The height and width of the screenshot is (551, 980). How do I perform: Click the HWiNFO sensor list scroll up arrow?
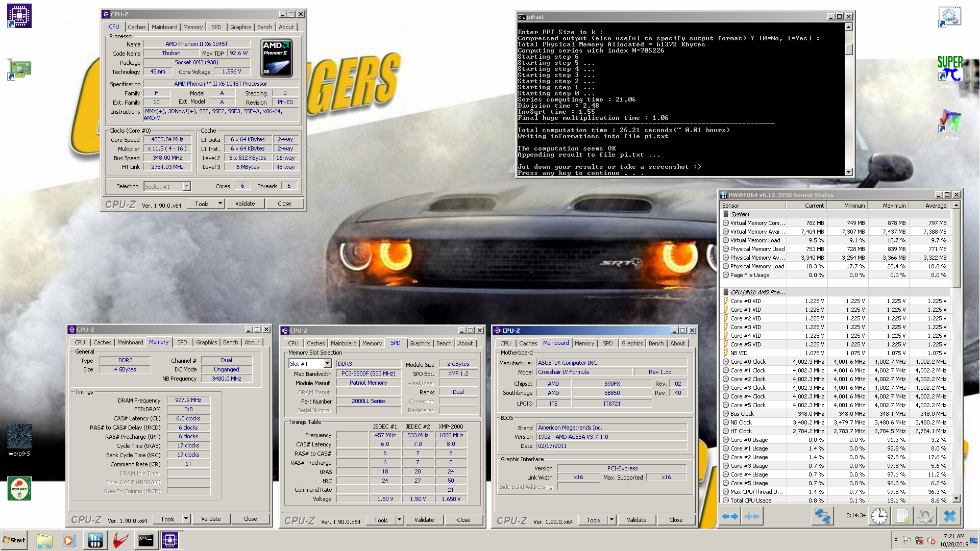pyautogui.click(x=956, y=205)
